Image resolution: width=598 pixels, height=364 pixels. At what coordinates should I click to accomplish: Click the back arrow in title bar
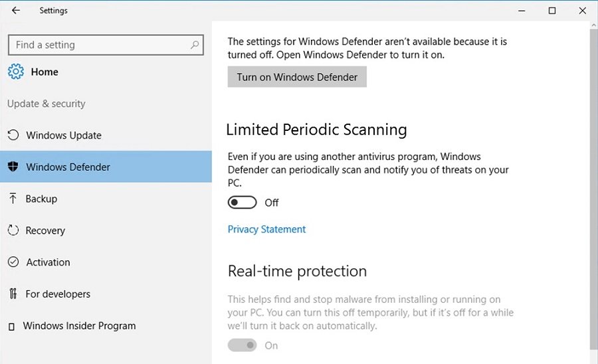(16, 10)
